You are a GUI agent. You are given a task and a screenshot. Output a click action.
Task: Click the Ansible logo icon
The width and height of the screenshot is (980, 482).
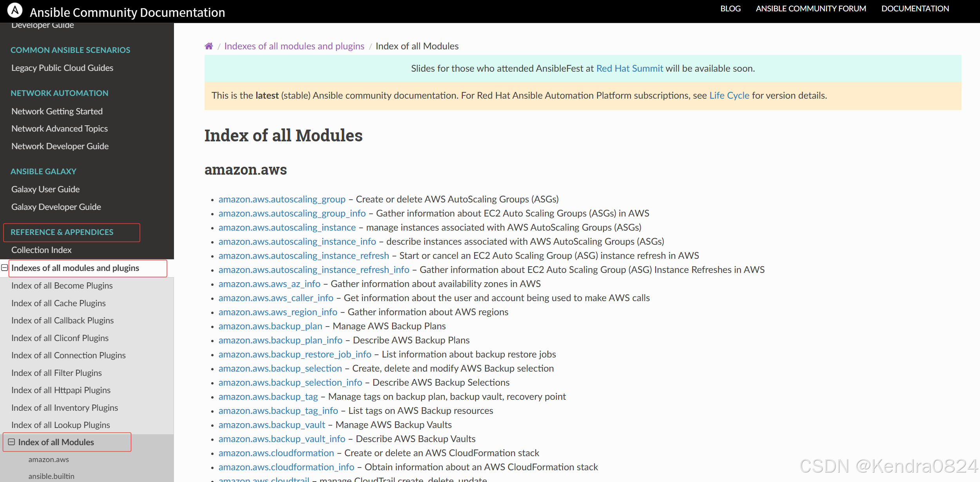point(15,11)
